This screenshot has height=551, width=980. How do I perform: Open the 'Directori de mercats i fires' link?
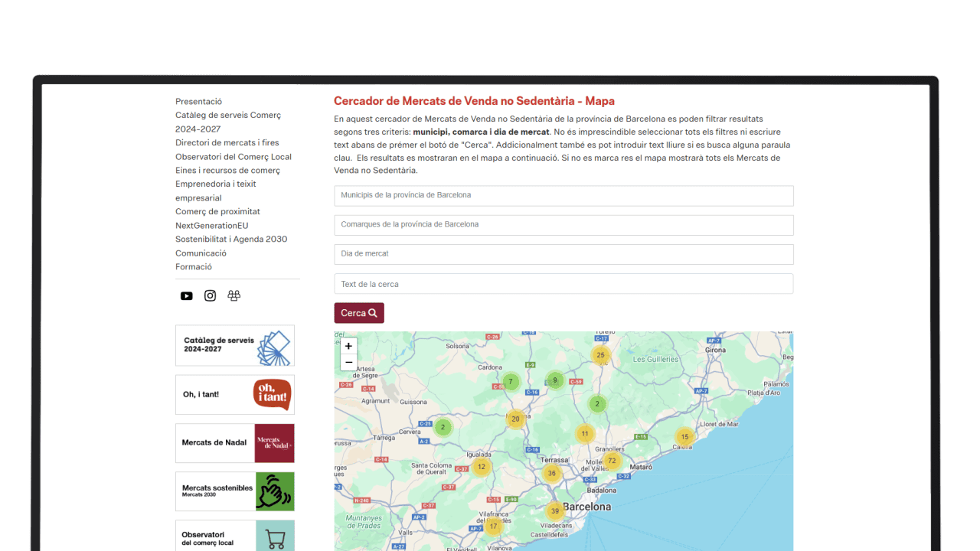pos(227,142)
